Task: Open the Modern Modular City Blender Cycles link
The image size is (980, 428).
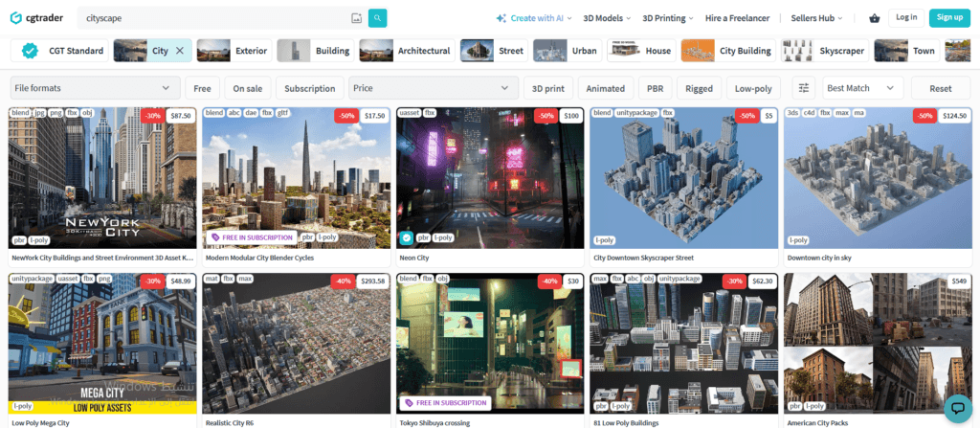Action: [x=259, y=258]
